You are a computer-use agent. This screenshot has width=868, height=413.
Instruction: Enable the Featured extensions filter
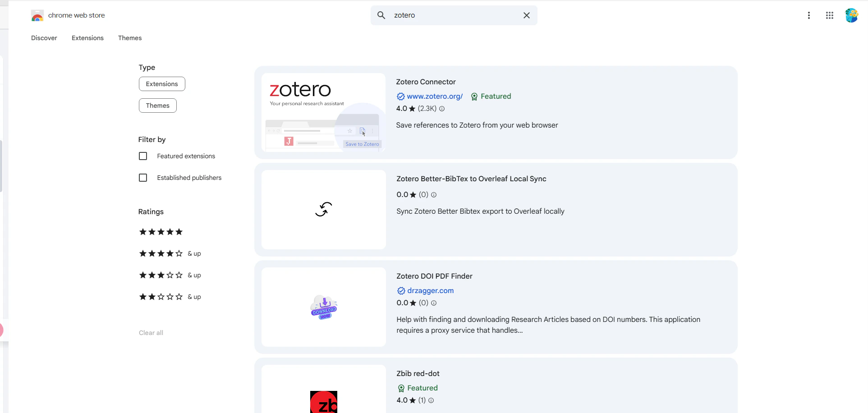[143, 156]
